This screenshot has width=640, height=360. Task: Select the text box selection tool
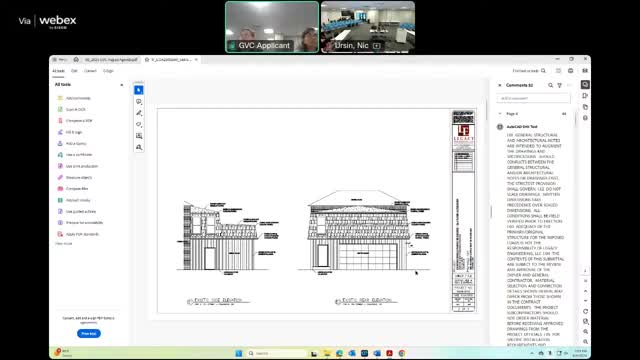pos(139,136)
